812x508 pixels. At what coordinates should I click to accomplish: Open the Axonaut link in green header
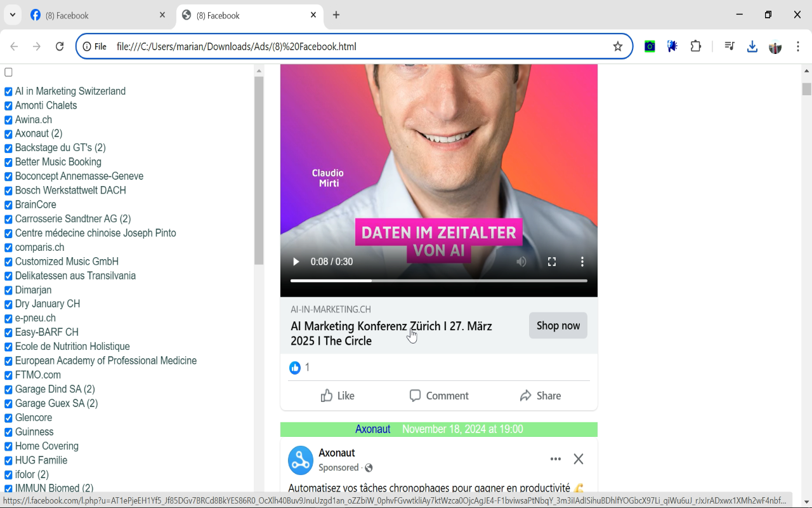tap(372, 429)
